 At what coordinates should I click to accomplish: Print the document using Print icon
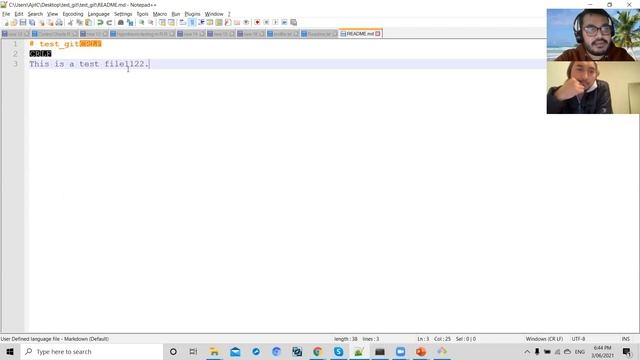pyautogui.click(x=59, y=22)
